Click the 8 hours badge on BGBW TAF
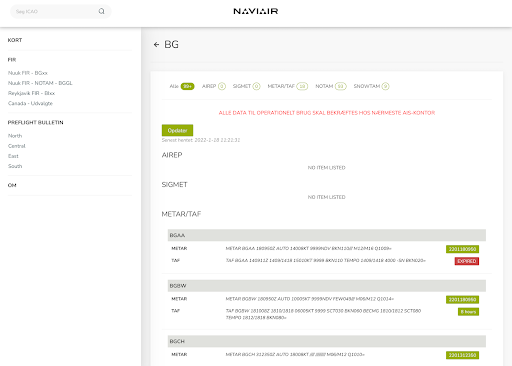The image size is (512, 366). click(468, 312)
